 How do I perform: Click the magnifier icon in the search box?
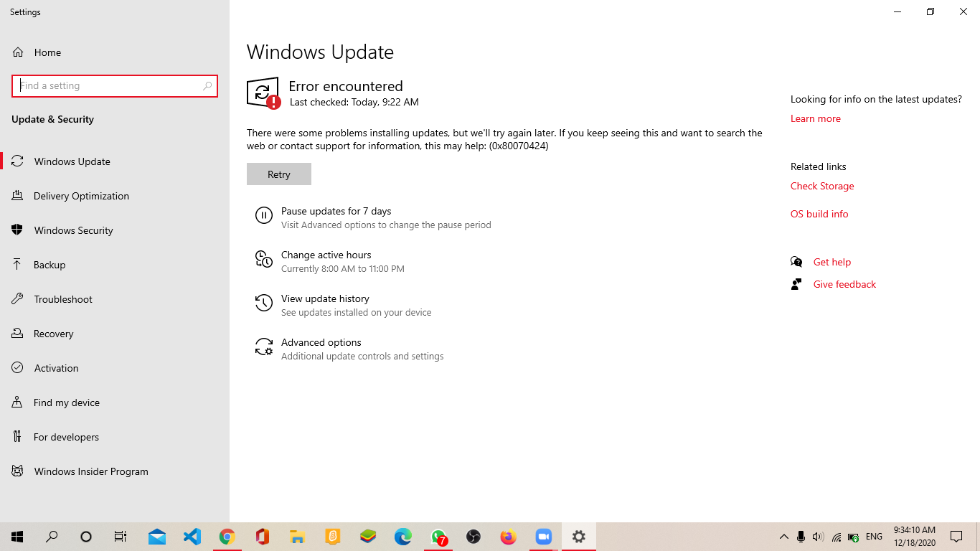click(207, 85)
